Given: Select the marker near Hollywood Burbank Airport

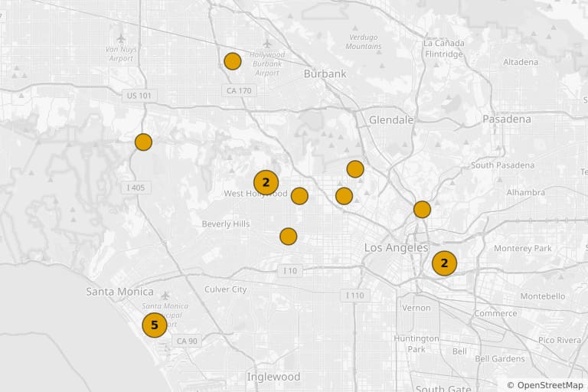Looking at the screenshot, I should coord(233,61).
